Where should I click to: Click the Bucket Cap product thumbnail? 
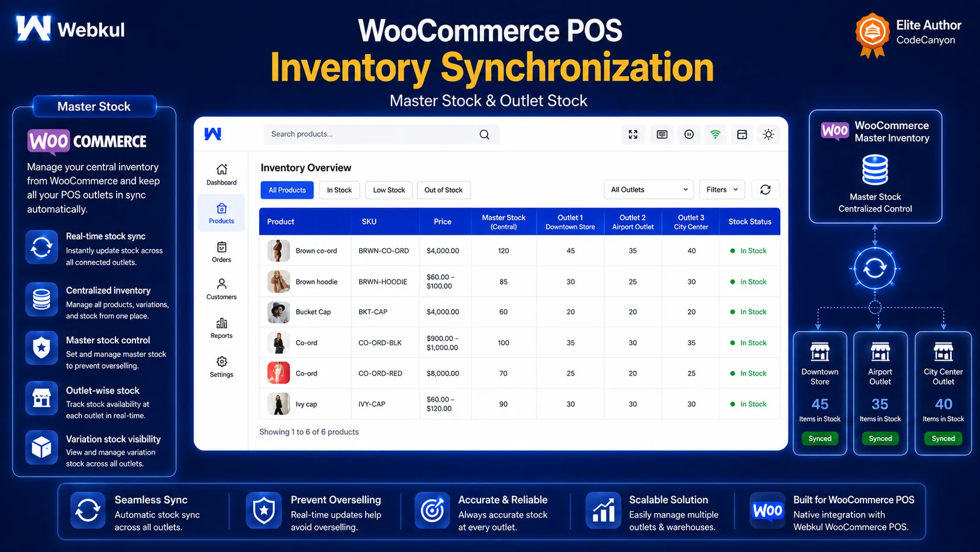(278, 312)
